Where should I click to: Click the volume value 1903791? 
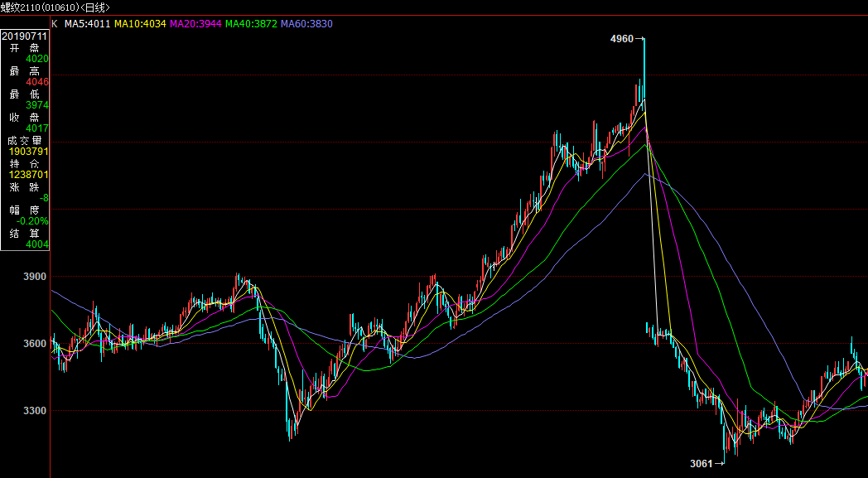28,152
